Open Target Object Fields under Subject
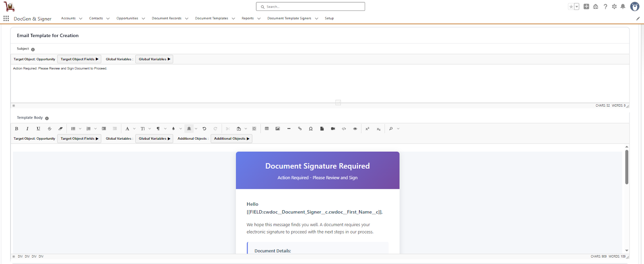The height and width of the screenshot is (264, 644). (79, 59)
